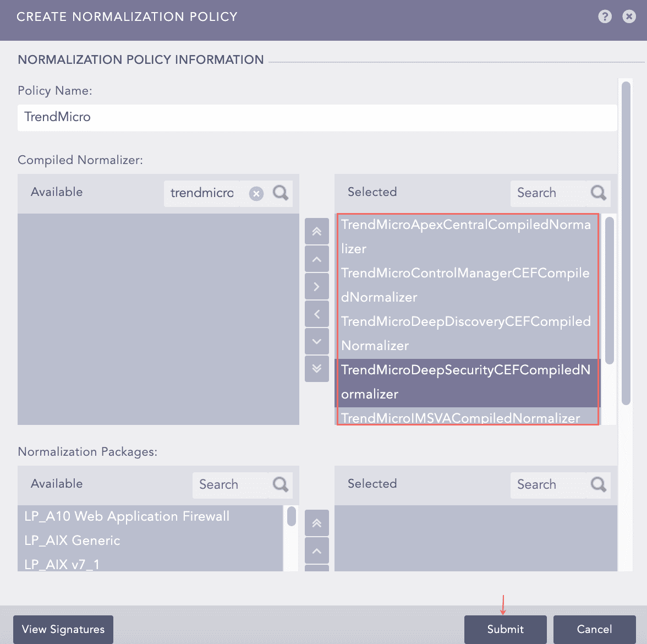The image size is (647, 644).
Task: Click search icon in Selected compiled normalizers
Action: pos(599,193)
